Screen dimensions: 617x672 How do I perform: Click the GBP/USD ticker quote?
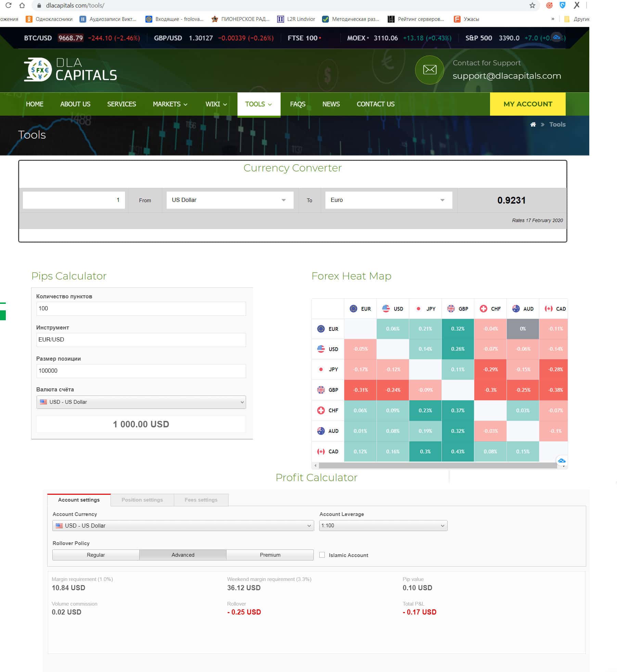(214, 38)
